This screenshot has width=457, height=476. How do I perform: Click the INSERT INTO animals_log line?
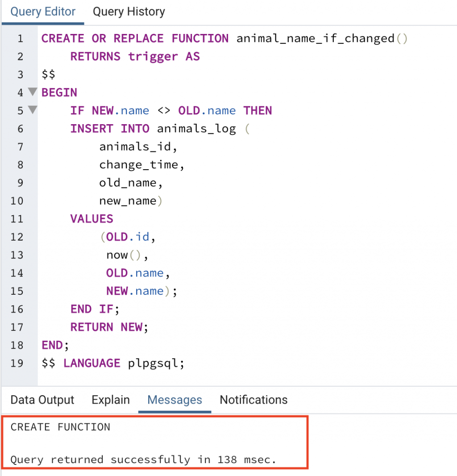[x=160, y=129]
